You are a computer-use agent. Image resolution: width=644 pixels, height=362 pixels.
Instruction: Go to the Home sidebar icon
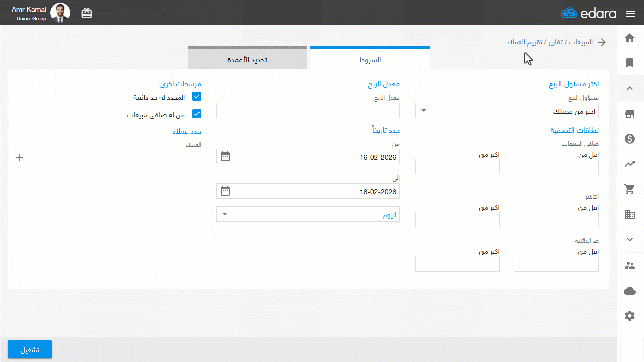pyautogui.click(x=630, y=38)
